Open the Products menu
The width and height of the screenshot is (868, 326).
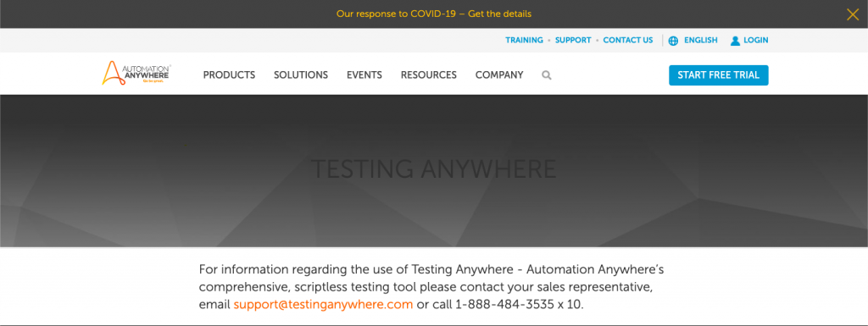click(x=229, y=75)
